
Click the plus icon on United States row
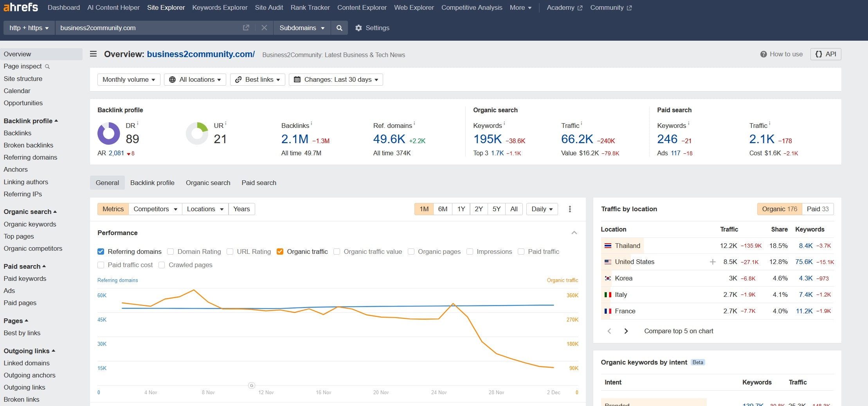(x=713, y=262)
